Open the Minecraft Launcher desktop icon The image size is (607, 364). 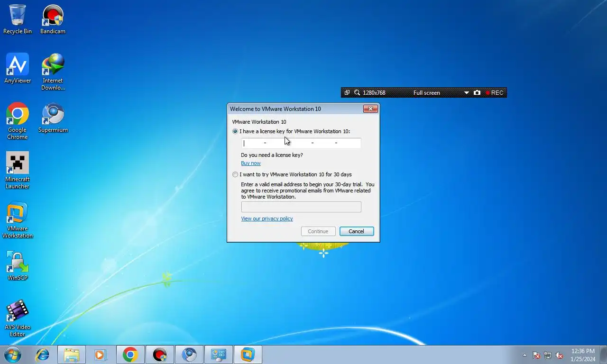18,171
